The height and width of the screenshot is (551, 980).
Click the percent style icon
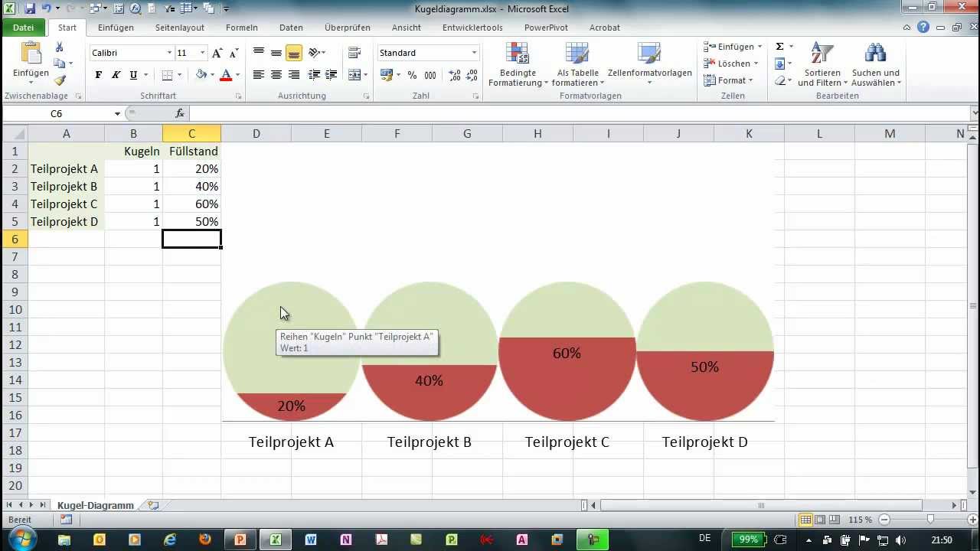point(412,75)
